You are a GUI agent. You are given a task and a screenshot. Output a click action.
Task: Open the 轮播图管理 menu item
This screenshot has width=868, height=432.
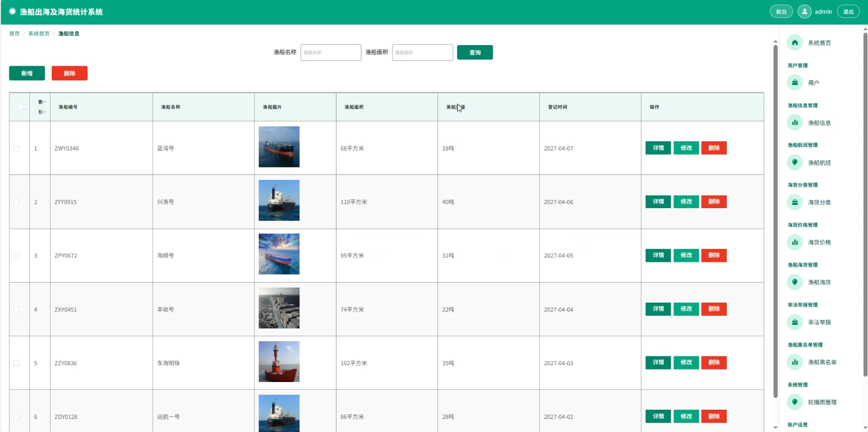click(822, 402)
